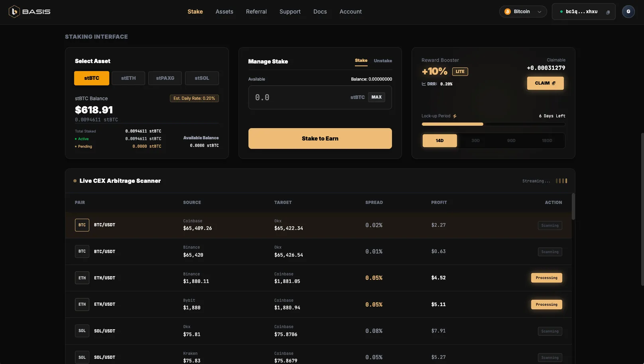This screenshot has width=644, height=364.
Task: Click the 6 Days Left label
Action: 552,116
